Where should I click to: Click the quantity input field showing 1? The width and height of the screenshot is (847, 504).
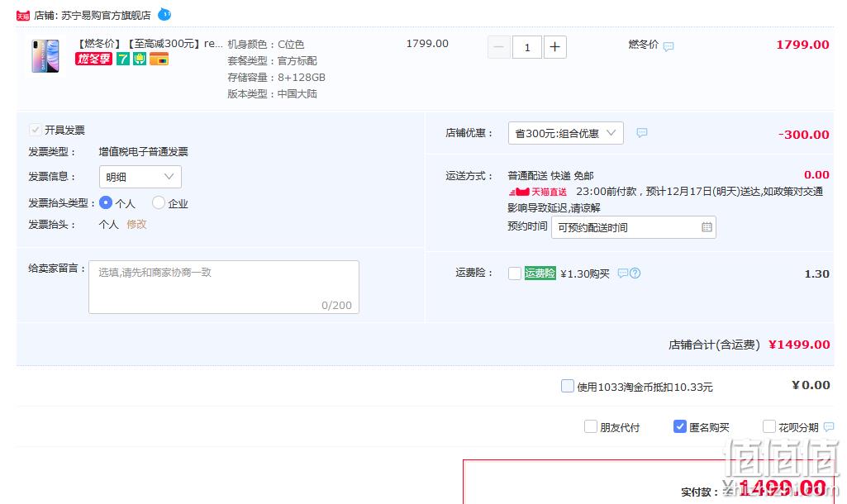click(x=526, y=48)
